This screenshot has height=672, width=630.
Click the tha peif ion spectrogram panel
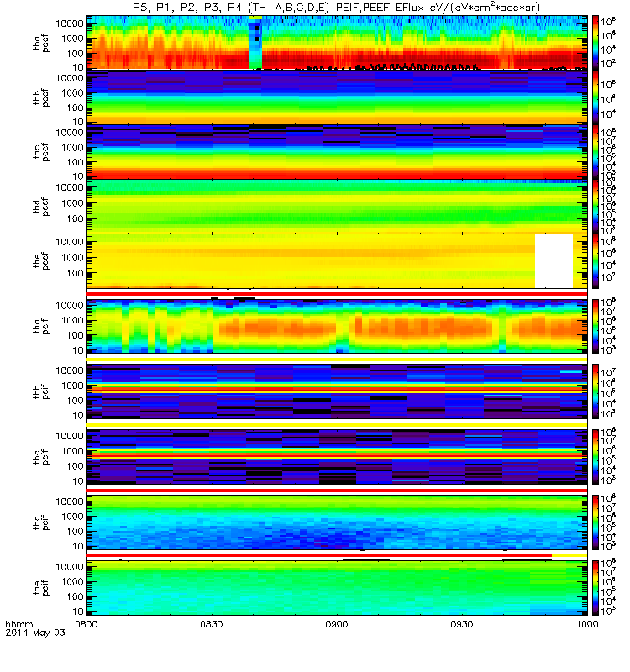click(x=337, y=326)
